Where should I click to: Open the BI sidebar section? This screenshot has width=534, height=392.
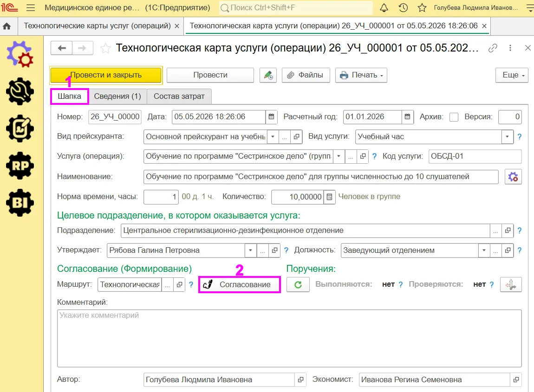click(20, 202)
